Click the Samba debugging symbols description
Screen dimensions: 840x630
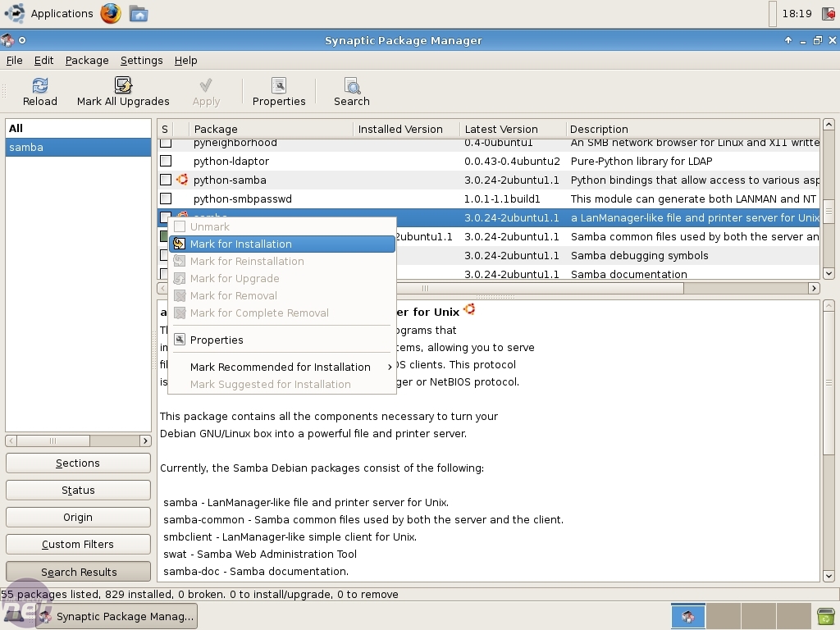click(x=640, y=256)
